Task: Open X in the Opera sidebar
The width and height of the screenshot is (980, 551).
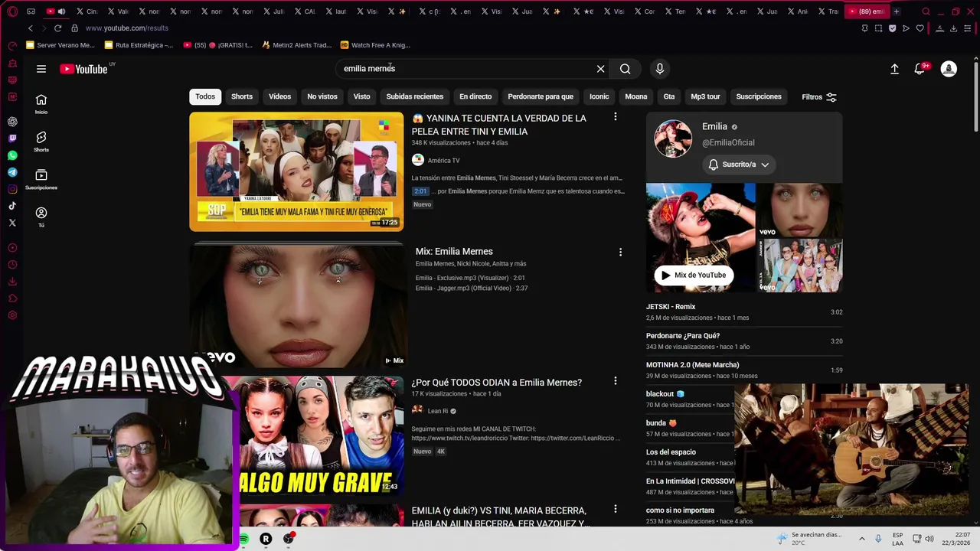Action: point(12,223)
